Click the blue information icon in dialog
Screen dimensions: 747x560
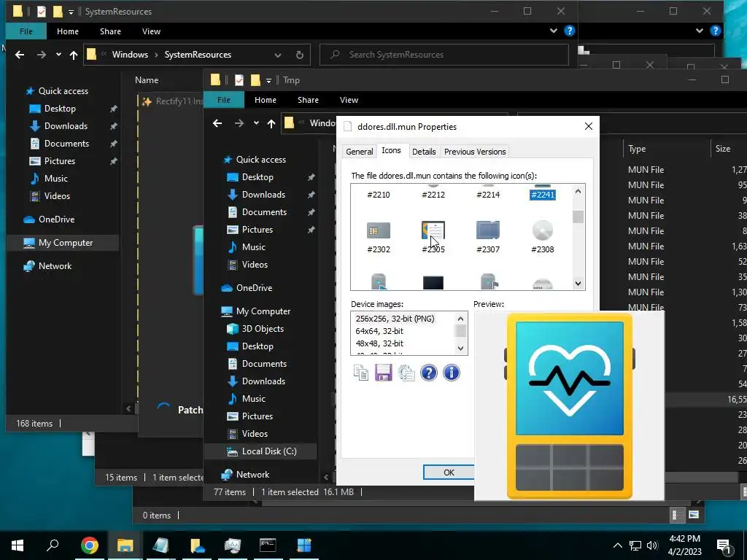pyautogui.click(x=451, y=373)
